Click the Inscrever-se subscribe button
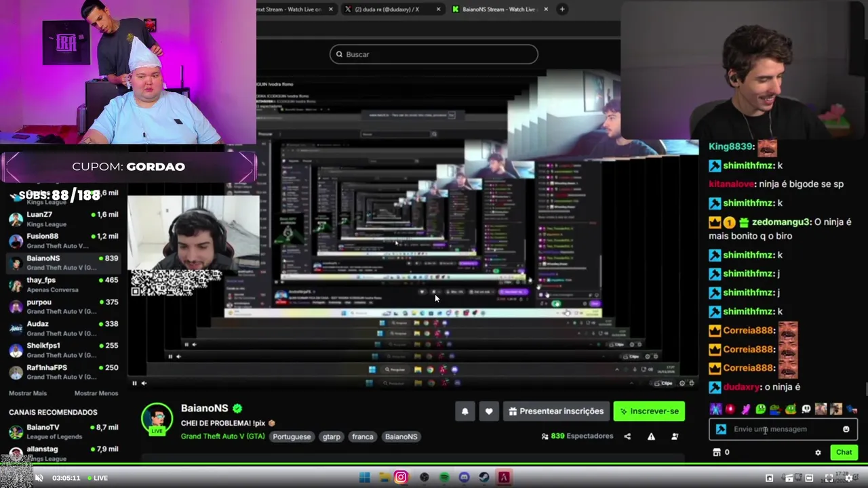Screen dimensions: 868x488 tap(649, 411)
